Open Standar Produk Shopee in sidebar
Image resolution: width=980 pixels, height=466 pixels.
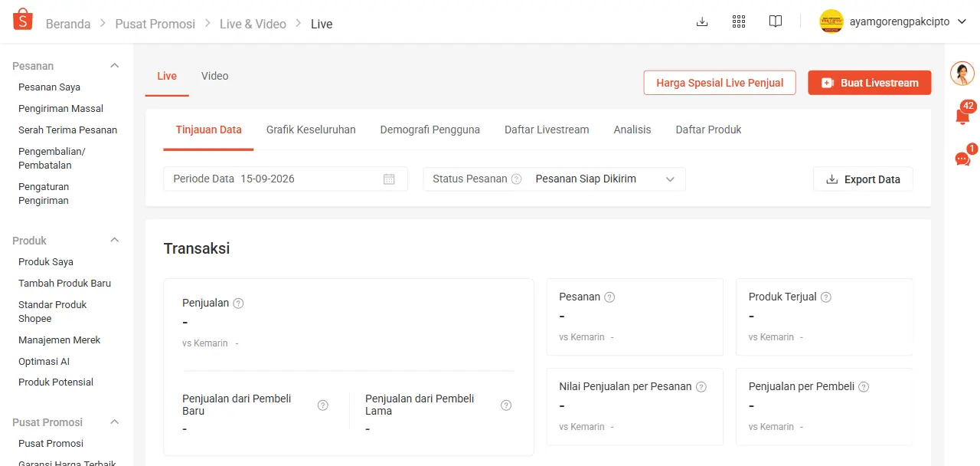[x=52, y=312]
